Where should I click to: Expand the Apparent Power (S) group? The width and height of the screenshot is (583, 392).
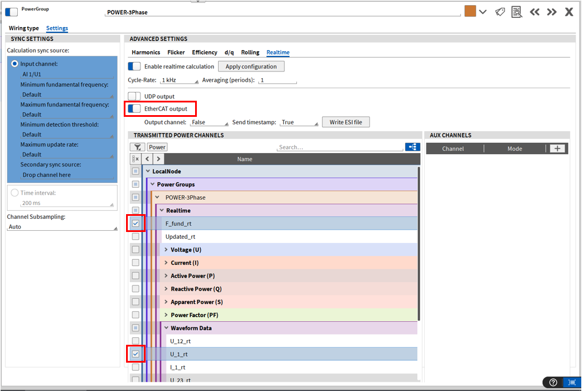coord(166,302)
